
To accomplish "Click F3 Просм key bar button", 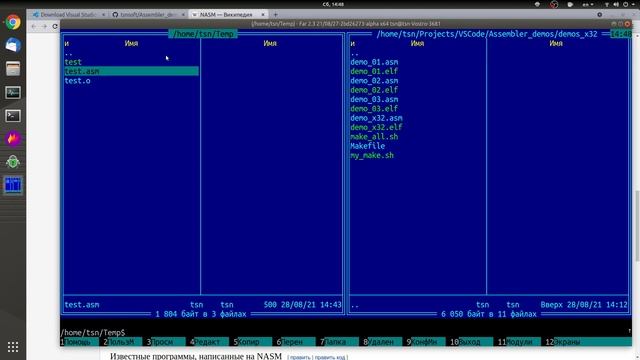I will [166, 342].
